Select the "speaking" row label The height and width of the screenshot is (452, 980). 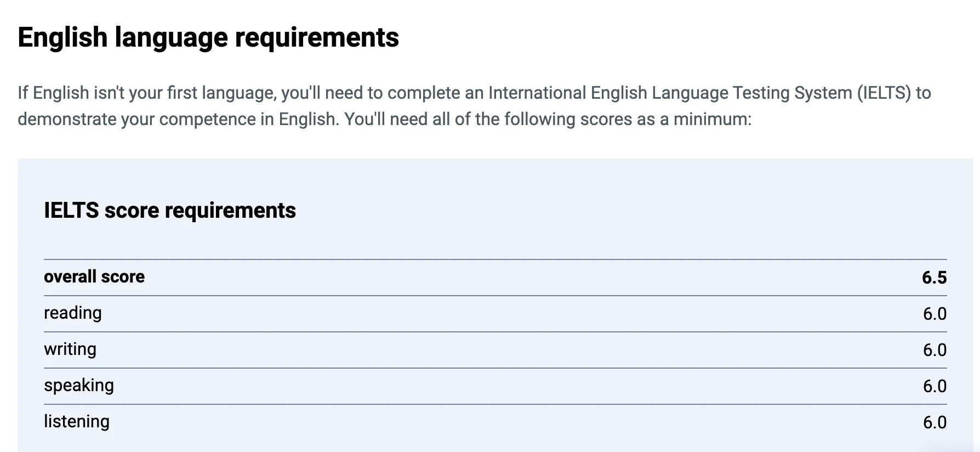(79, 386)
